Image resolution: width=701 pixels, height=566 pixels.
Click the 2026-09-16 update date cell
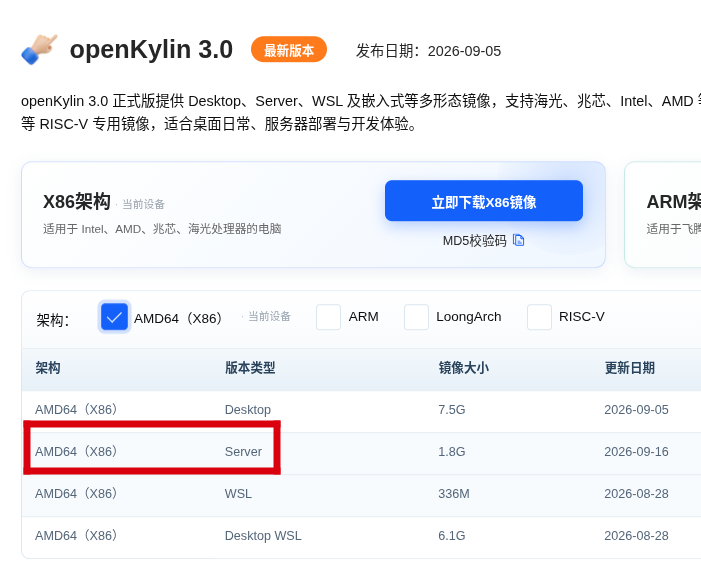[636, 452]
